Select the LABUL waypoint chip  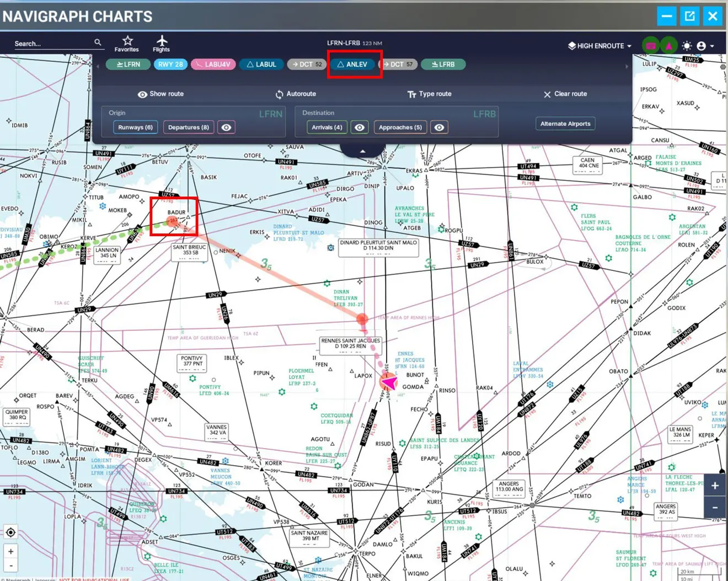pyautogui.click(x=261, y=65)
